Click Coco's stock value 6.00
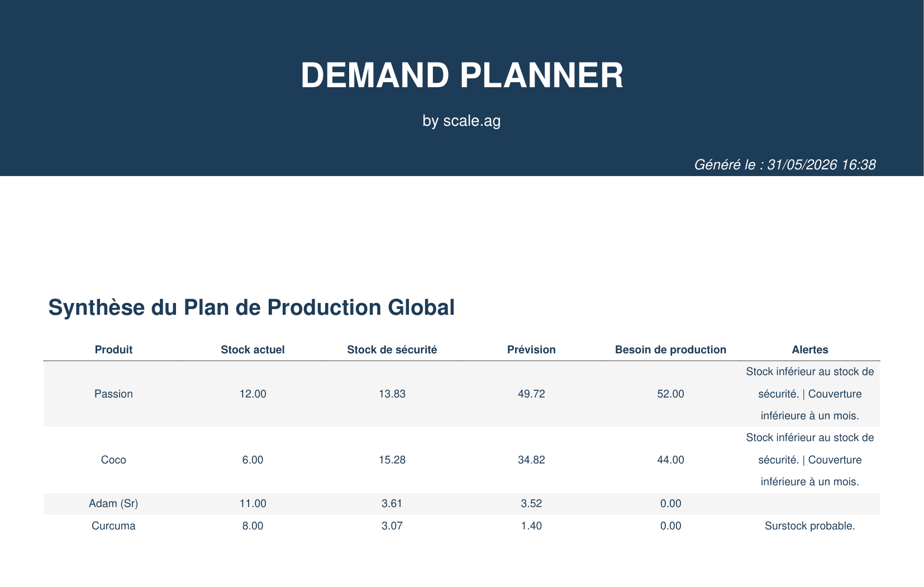924x587 pixels. click(253, 460)
